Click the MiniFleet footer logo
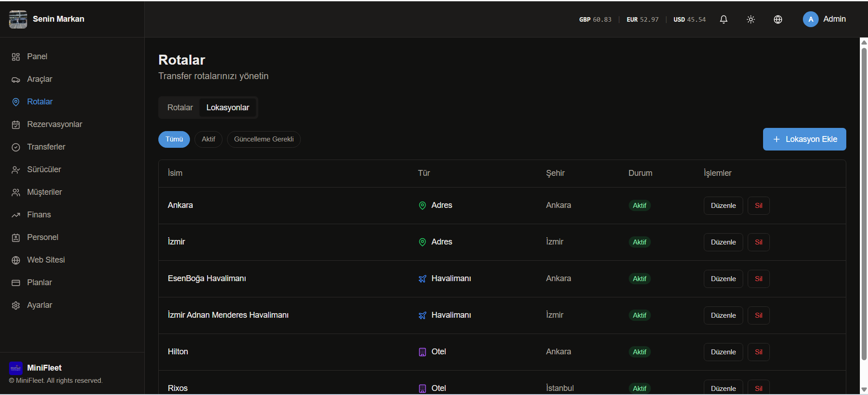The width and height of the screenshot is (868, 395). 16,368
